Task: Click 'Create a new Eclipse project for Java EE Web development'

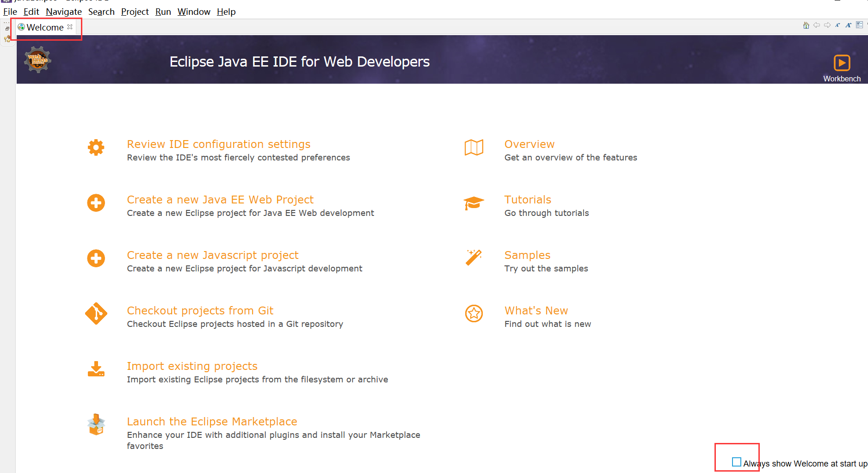Action: (x=251, y=213)
